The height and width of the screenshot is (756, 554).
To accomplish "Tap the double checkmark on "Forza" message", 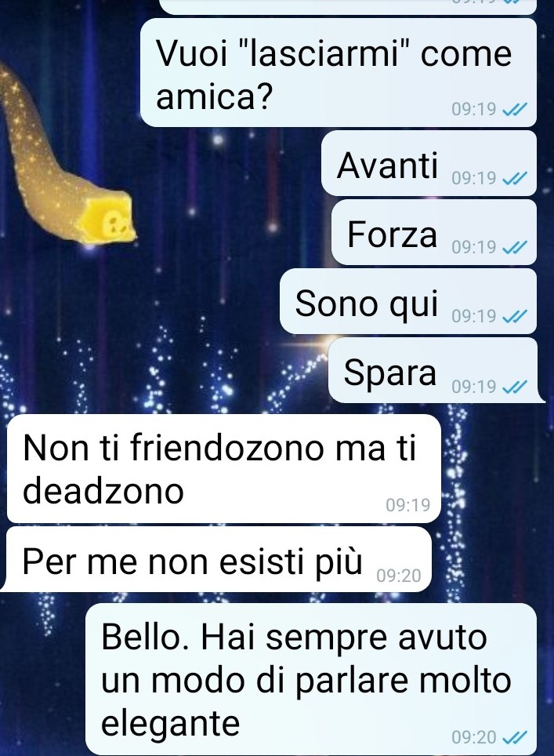I will click(x=515, y=248).
